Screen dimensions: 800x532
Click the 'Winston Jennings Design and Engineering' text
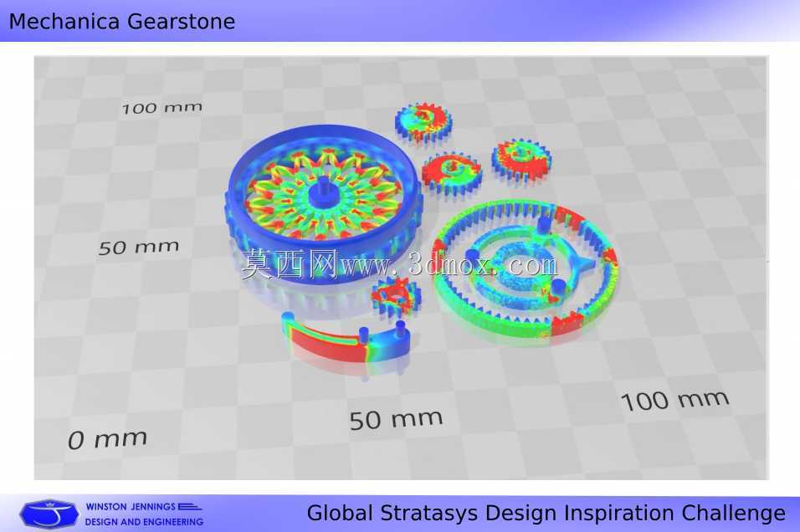144,514
